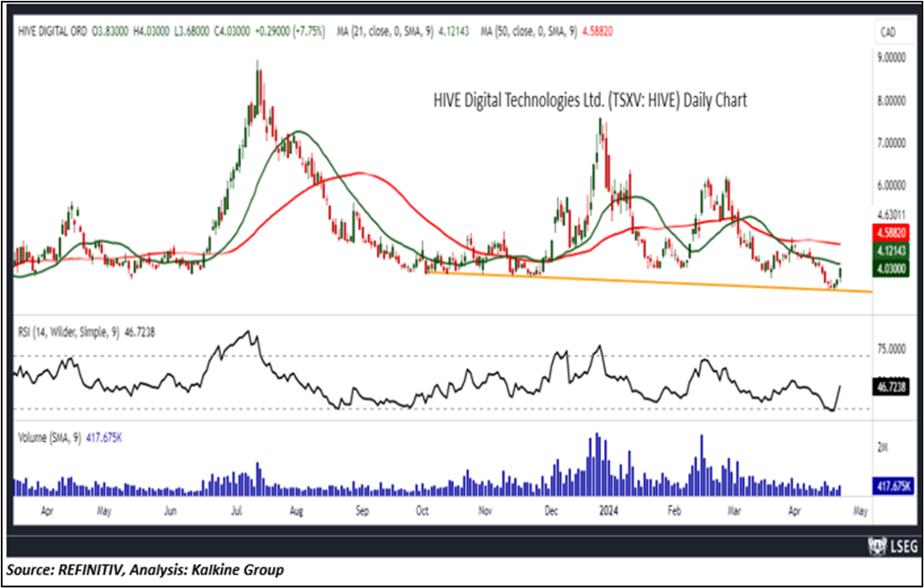Click the +0.29000 (+7.75%) change value
The width and height of the screenshot is (924, 588).
289,31
